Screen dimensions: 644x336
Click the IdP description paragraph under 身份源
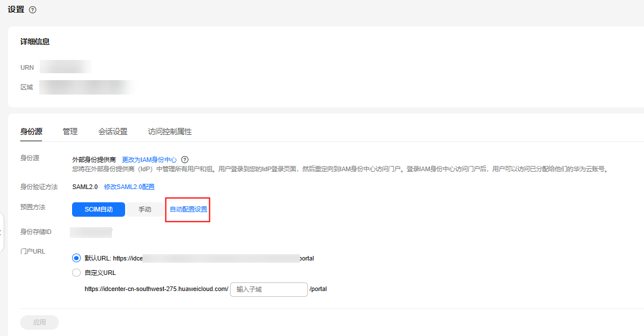340,169
